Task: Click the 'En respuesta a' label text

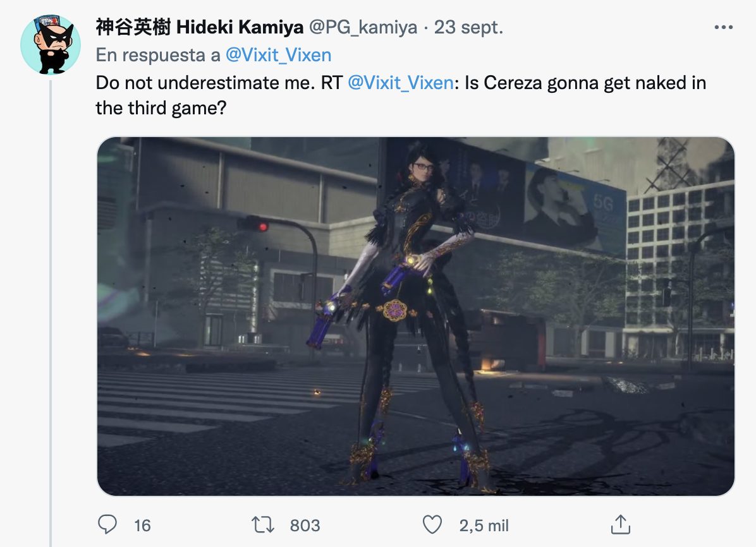Action: (x=158, y=55)
